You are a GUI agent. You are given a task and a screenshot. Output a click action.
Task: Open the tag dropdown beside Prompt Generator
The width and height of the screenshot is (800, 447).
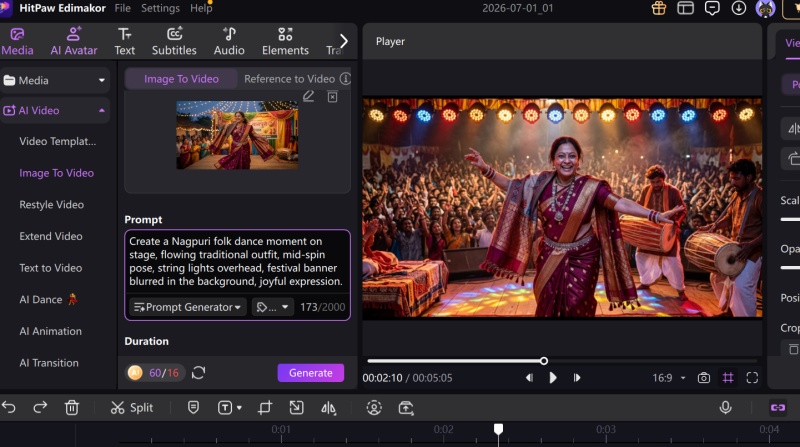(x=272, y=307)
